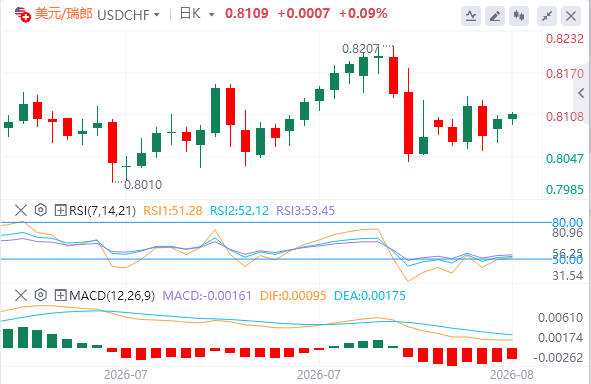
Task: Toggle RSI1:51.28 line visibility
Action: click(173, 210)
